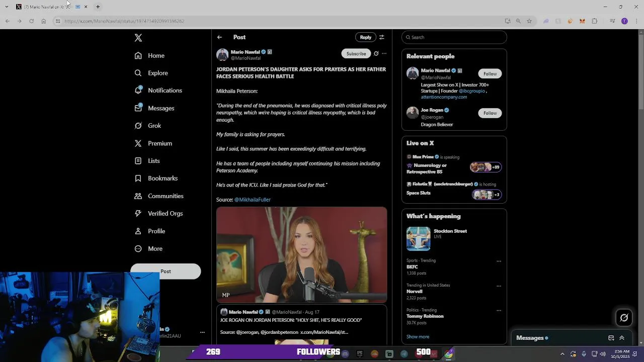
Task: Open Explore from the left navigation
Action: [151, 73]
